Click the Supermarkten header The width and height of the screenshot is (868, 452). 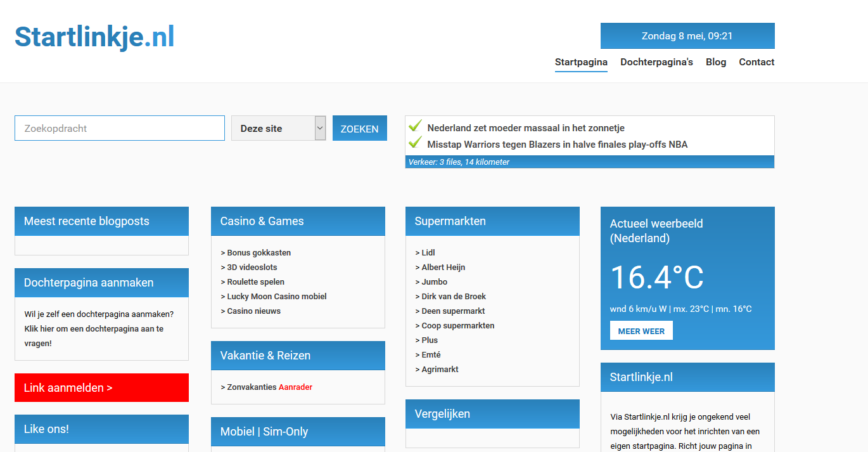click(492, 221)
